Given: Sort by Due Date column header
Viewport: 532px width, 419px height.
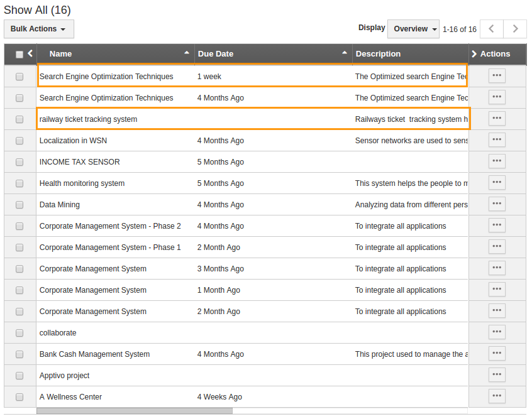Looking at the screenshot, I should click(x=216, y=54).
